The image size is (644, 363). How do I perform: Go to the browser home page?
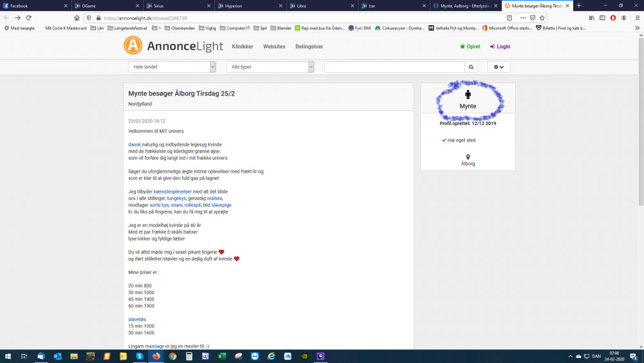pyautogui.click(x=77, y=18)
